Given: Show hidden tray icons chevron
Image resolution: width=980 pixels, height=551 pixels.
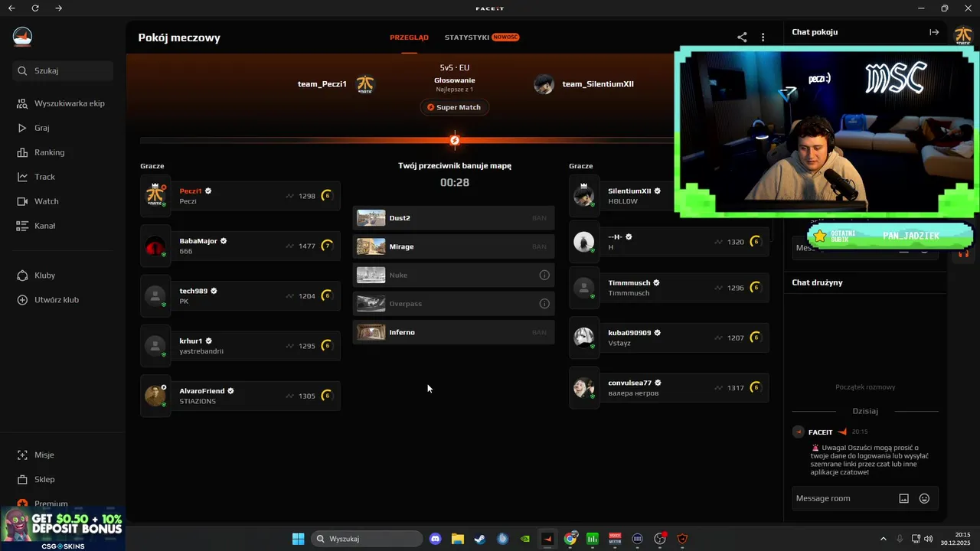Looking at the screenshot, I should (883, 539).
